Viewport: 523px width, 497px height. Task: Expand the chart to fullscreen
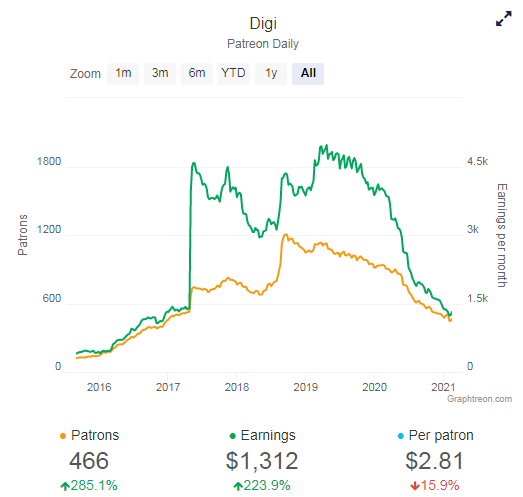503,19
